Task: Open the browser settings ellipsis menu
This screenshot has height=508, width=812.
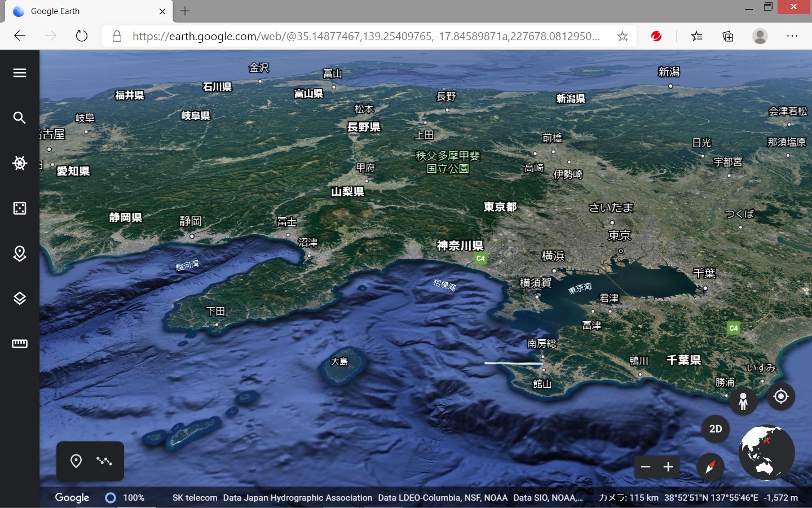Action: coord(792,36)
